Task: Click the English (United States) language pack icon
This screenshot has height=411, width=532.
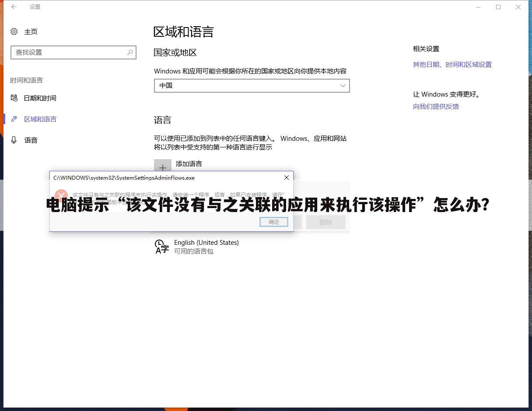Action: 161,247
